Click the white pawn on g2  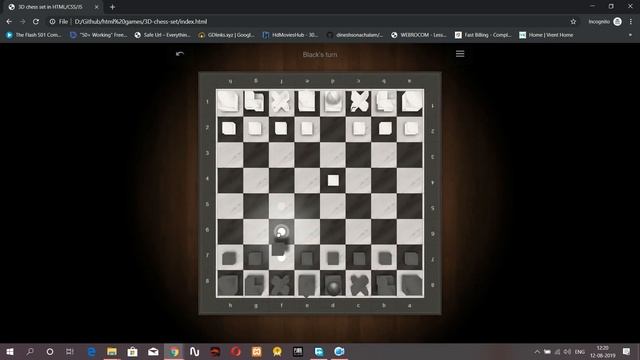[x=255, y=128]
